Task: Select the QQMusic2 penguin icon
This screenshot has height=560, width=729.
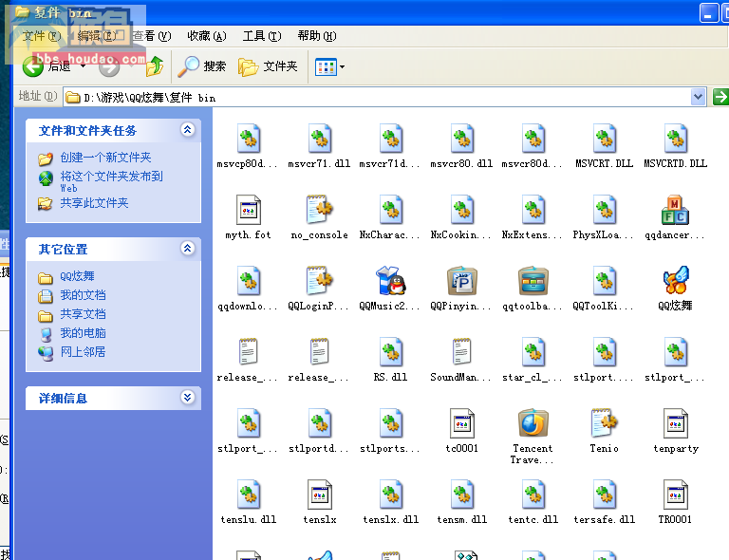Action: point(390,281)
